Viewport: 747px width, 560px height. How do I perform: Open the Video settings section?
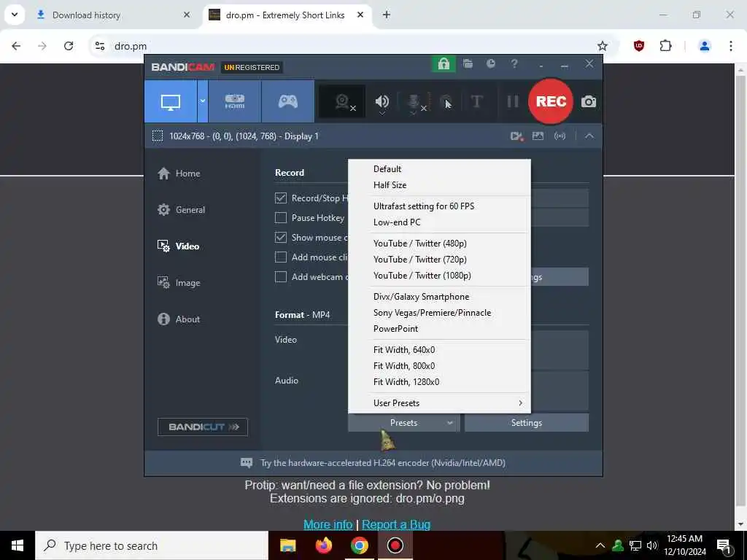pos(178,246)
